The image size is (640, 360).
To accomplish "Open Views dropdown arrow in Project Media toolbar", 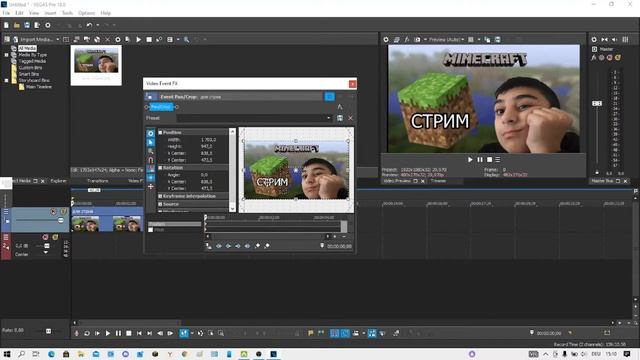I will 178,40.
